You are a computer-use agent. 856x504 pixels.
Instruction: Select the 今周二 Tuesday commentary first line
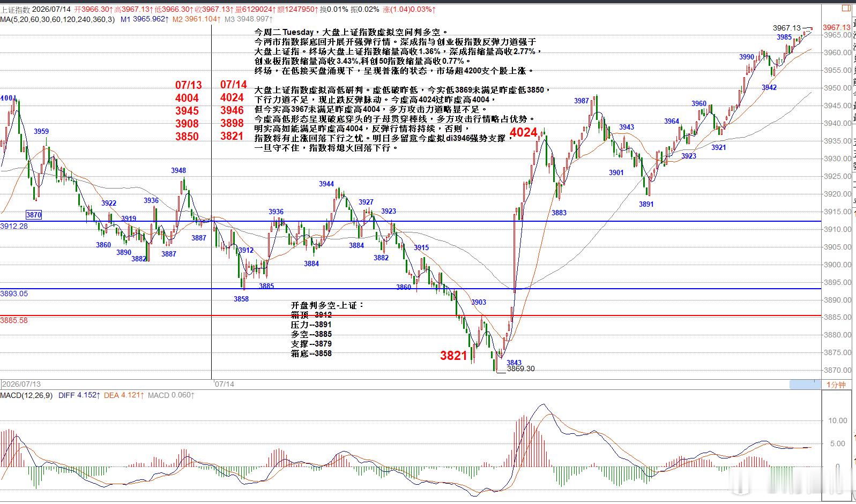click(x=351, y=32)
